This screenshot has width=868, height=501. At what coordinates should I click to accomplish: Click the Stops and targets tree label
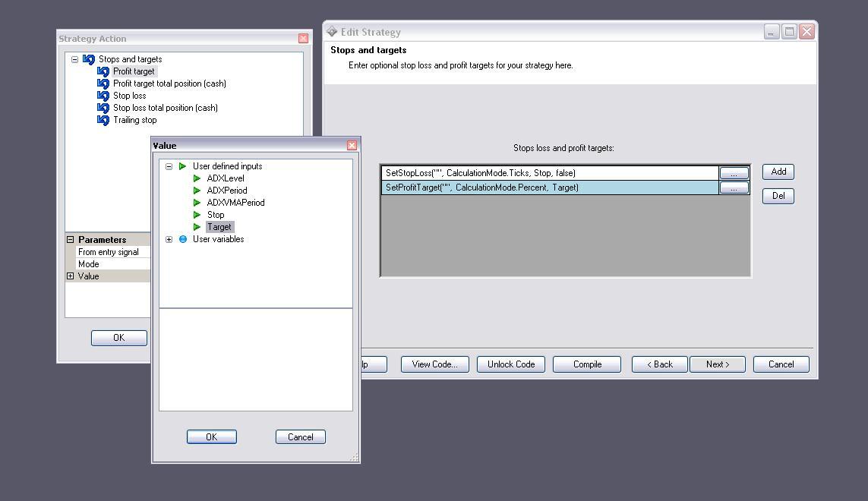coord(130,59)
